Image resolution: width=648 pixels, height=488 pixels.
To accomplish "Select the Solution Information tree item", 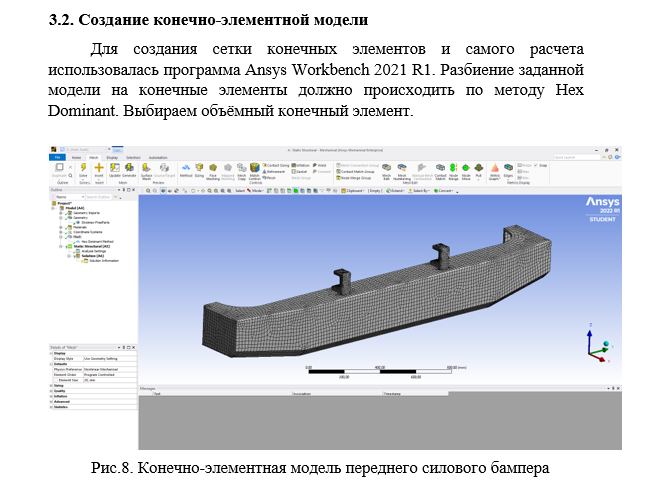I will click(x=104, y=261).
